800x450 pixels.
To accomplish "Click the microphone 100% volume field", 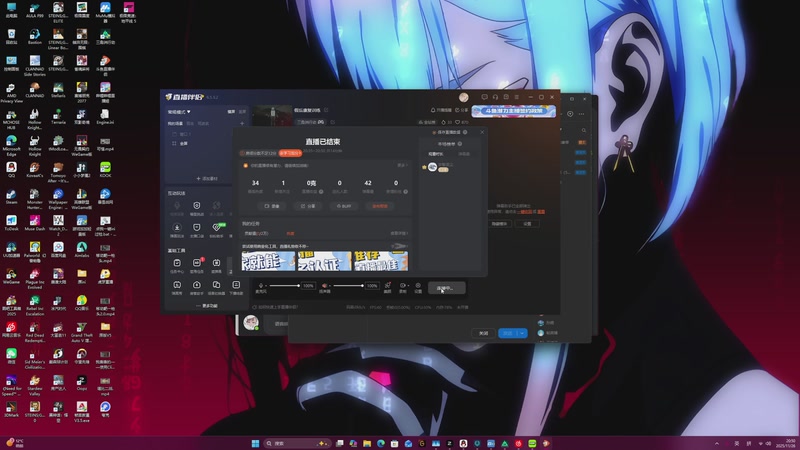I will [308, 286].
